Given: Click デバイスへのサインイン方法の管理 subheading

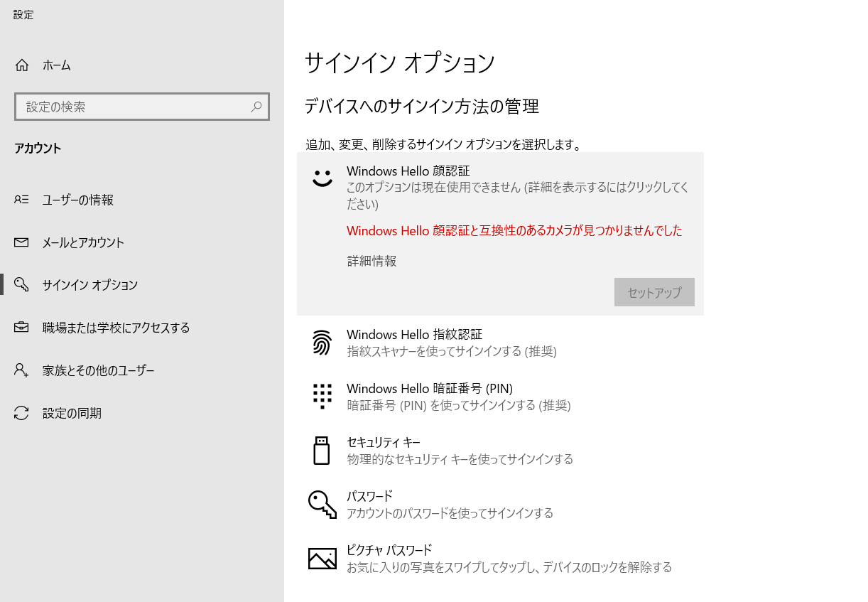Looking at the screenshot, I should coord(422,107).
